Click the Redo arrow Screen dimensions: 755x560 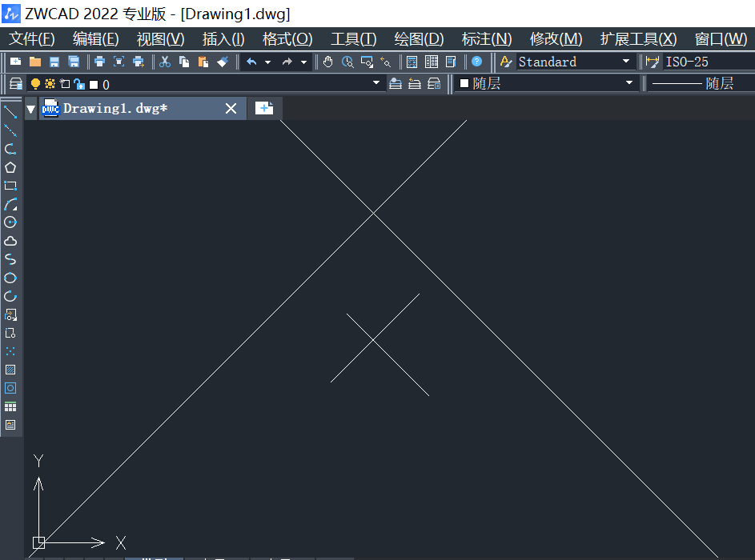pyautogui.click(x=287, y=62)
